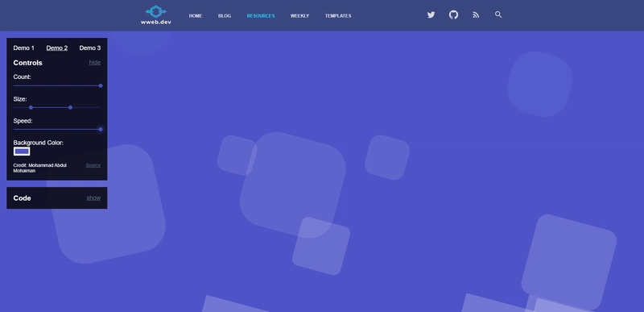Open the Background Color swatch picker

point(22,152)
